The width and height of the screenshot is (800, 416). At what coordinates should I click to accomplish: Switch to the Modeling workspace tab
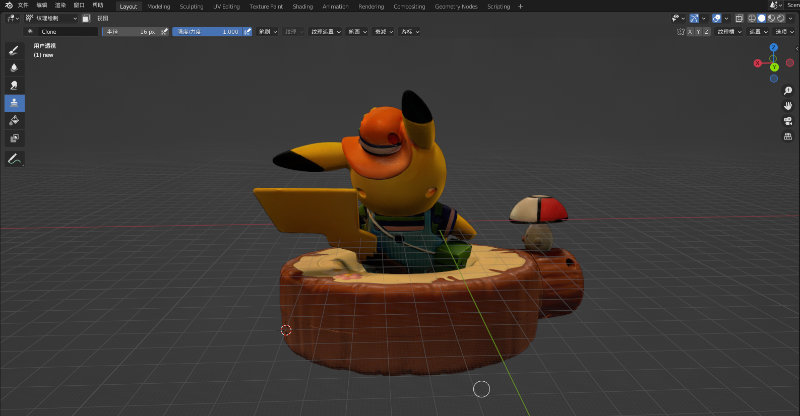(x=159, y=7)
